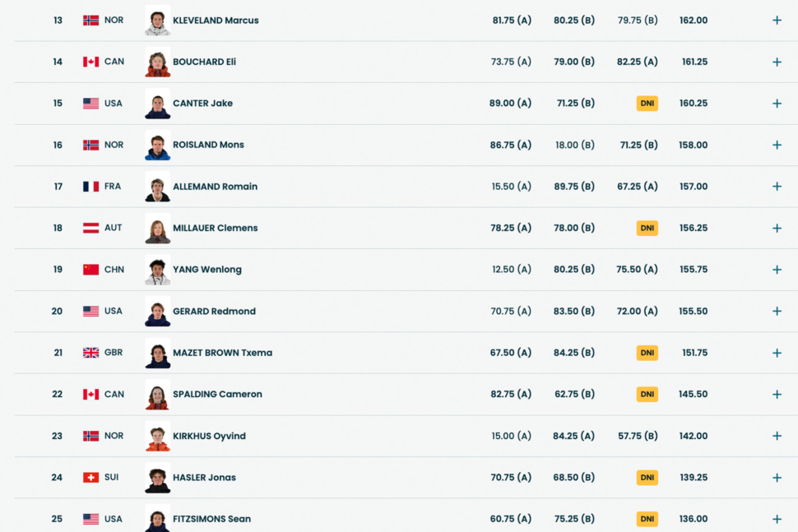Click the France flag icon
The width and height of the screenshot is (798, 532).
pyautogui.click(x=90, y=187)
